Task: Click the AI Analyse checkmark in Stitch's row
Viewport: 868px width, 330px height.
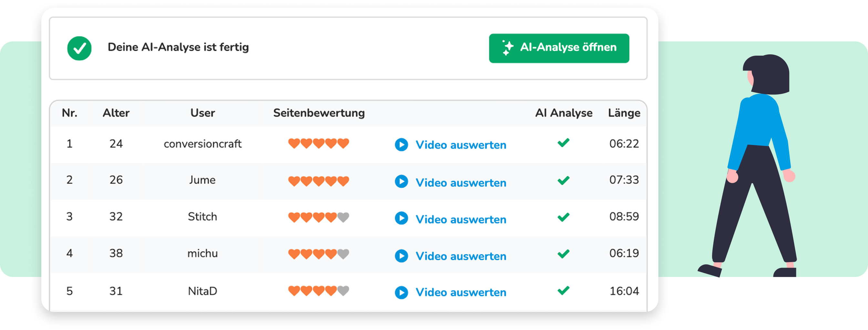Action: [563, 217]
